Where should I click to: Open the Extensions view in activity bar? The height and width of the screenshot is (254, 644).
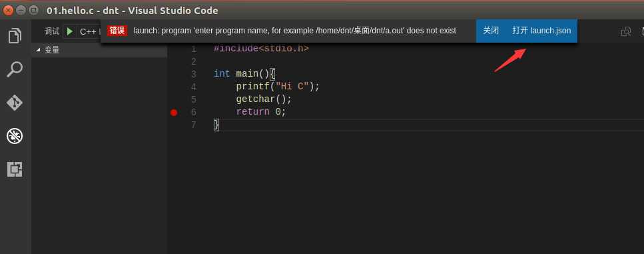pyautogui.click(x=15, y=169)
